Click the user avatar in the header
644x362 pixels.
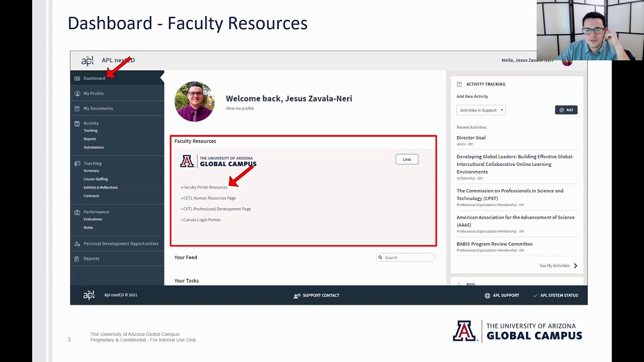pyautogui.click(x=567, y=61)
